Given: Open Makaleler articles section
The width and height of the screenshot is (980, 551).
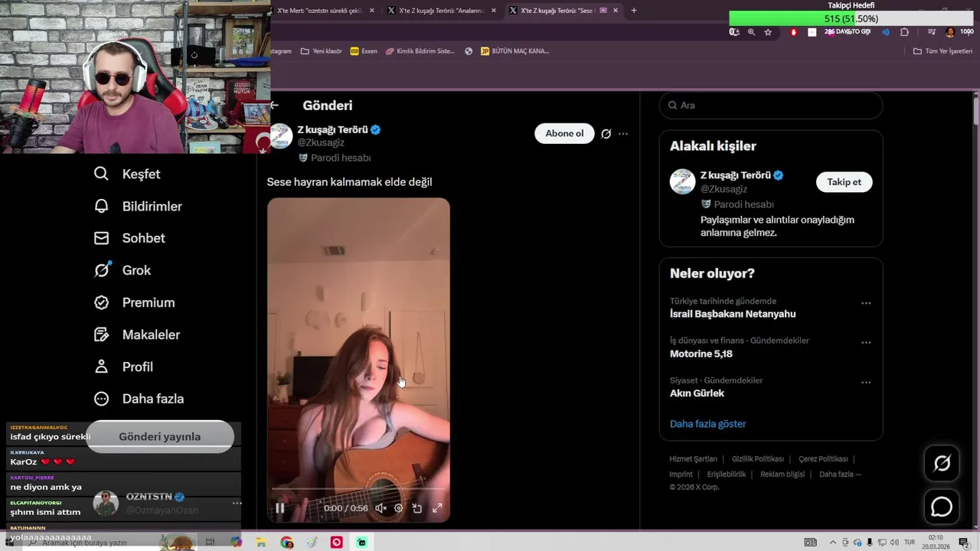Looking at the screenshot, I should click(136, 334).
